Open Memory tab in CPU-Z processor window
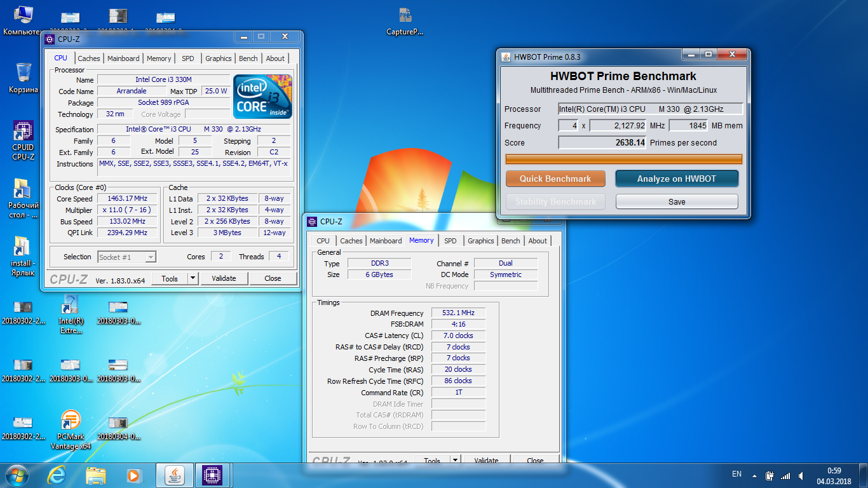 tap(159, 58)
